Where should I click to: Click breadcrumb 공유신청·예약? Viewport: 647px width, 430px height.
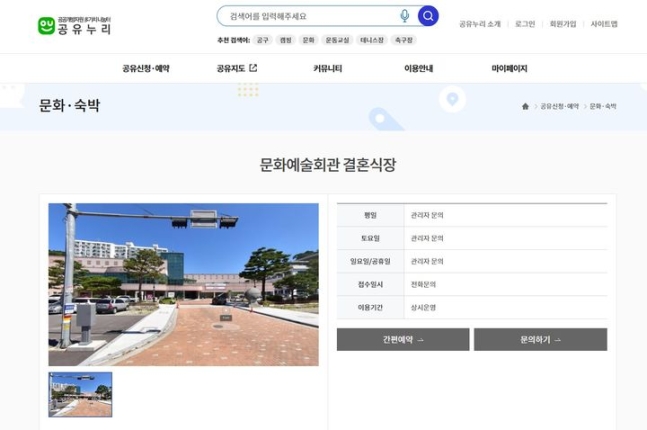(560, 106)
